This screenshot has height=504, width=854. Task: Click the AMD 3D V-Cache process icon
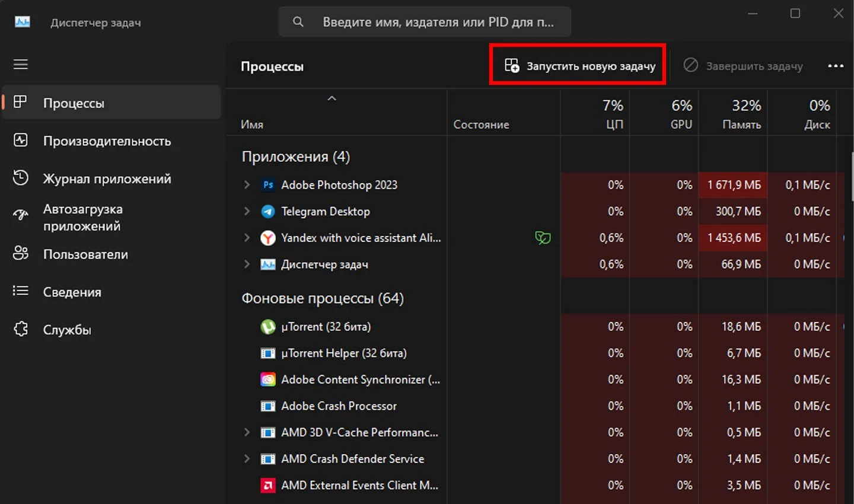coord(268,432)
